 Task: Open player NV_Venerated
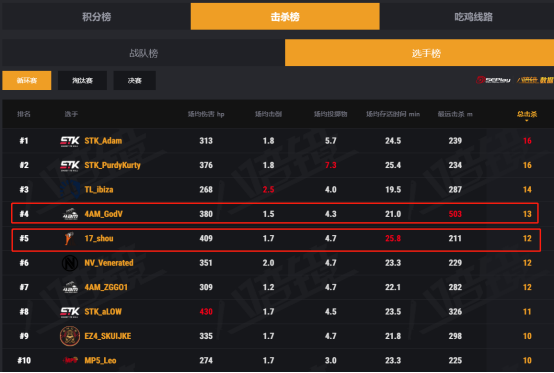pyautogui.click(x=109, y=263)
